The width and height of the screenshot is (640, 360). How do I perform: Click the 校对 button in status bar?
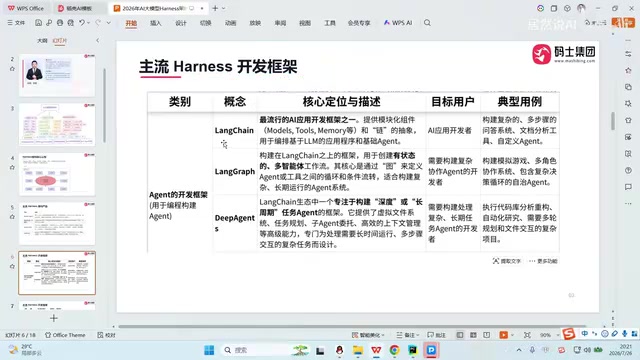107,335
